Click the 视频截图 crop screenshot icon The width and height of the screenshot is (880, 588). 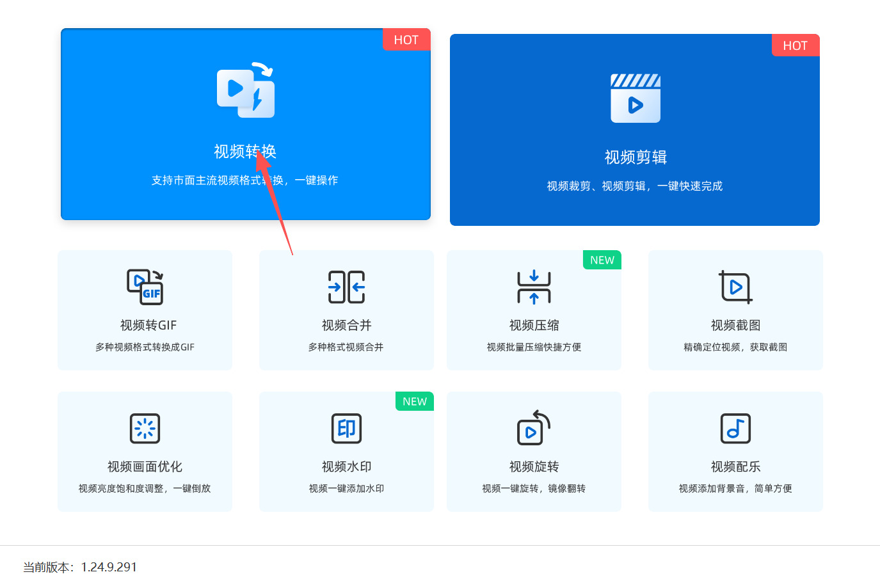point(735,287)
